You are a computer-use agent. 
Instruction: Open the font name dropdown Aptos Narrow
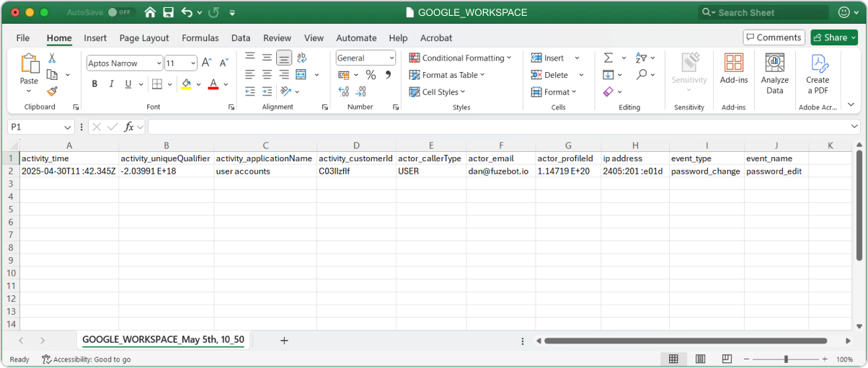[x=159, y=63]
